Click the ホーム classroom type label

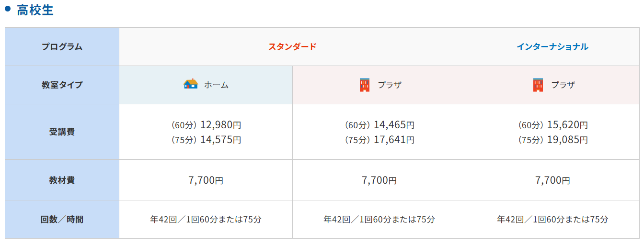[216, 85]
